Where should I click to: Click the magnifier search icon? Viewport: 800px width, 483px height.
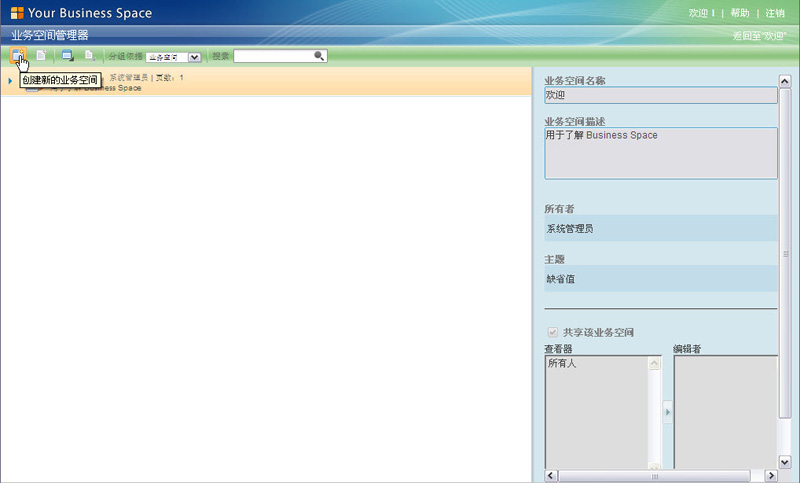[x=319, y=56]
